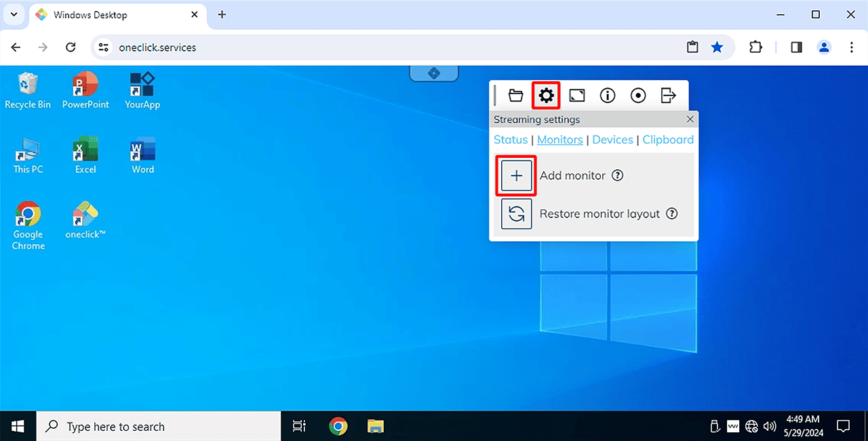Click the streaming settings gear icon
868x441 pixels.
click(x=546, y=96)
